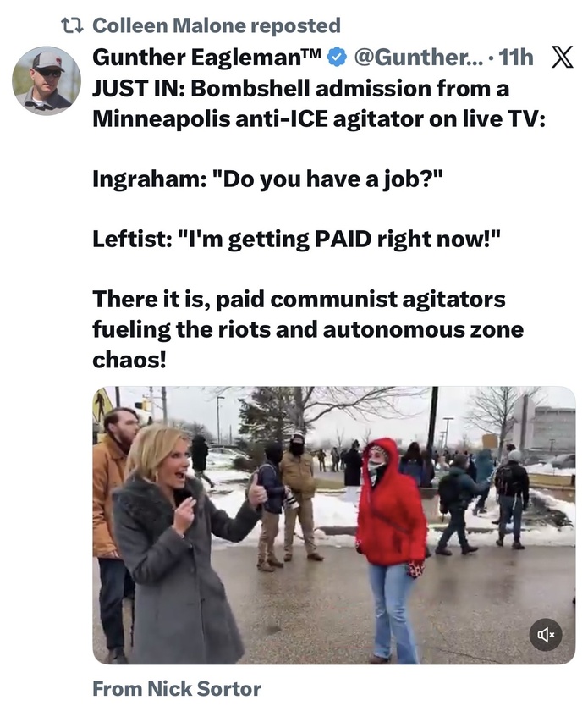Click the X logo icon

563,58
